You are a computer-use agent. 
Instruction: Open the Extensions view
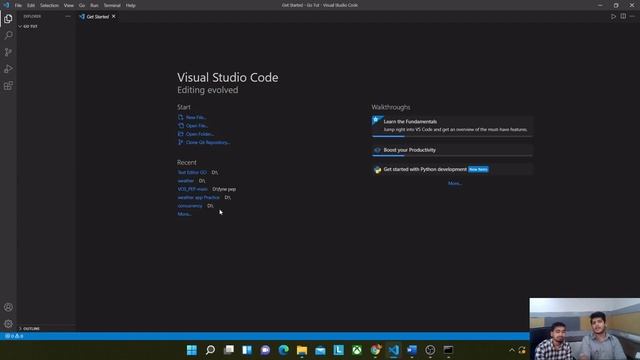(x=8, y=86)
